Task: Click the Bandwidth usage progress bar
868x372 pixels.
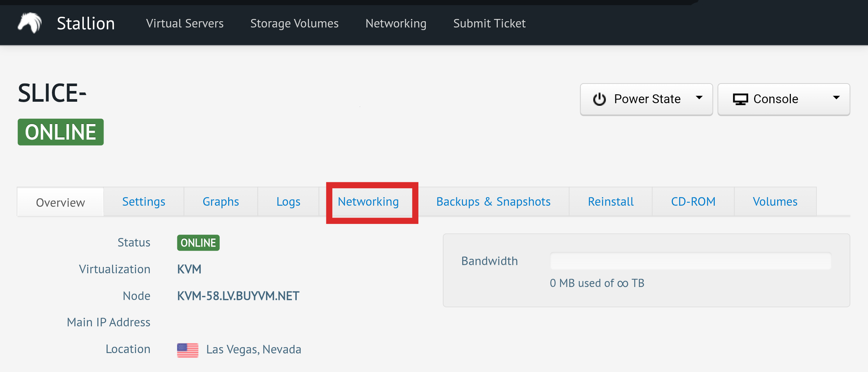Action: [690, 261]
